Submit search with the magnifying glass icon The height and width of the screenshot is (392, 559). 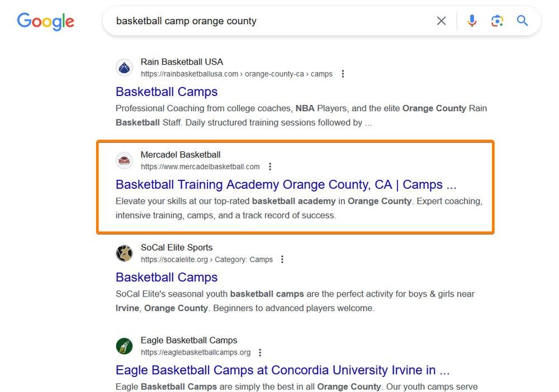coord(522,21)
